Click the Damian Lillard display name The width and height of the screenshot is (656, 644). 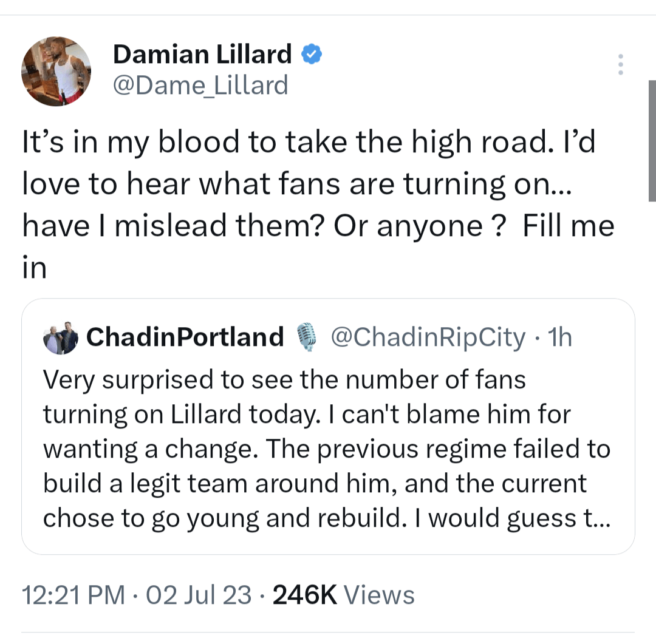(x=202, y=55)
